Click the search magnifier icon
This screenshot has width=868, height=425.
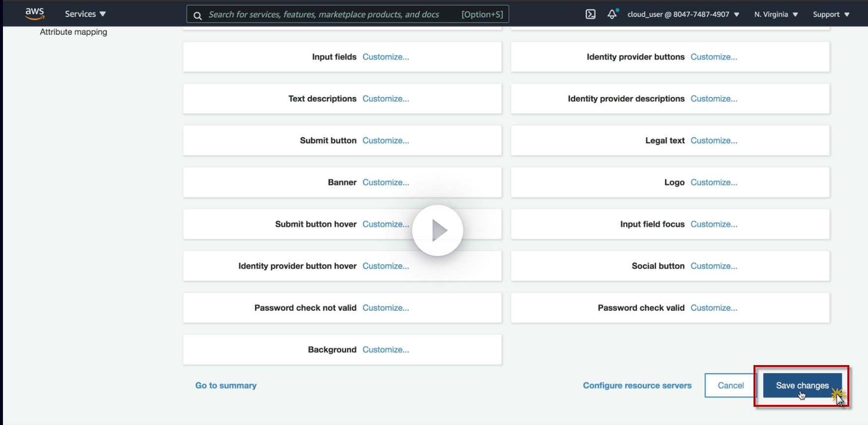(x=198, y=15)
